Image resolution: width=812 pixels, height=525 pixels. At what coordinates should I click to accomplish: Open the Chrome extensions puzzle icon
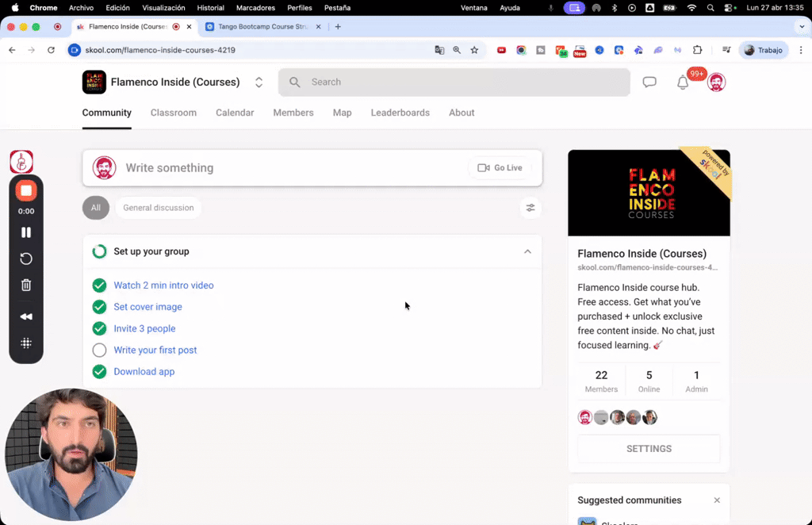tap(698, 50)
